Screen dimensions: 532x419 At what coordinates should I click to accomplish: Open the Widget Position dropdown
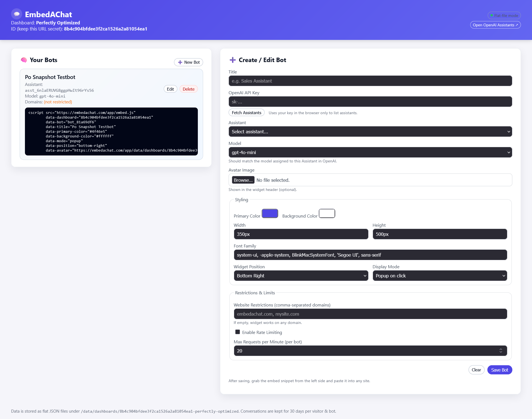click(x=301, y=275)
